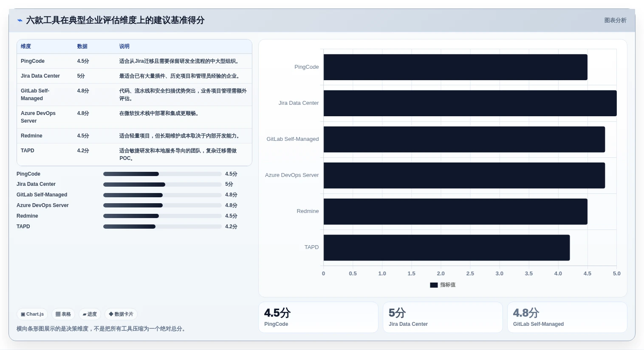Viewport: 644px width, 350px height.
Task: Click the 2.5 x-axis tick label
Action: coord(470,274)
